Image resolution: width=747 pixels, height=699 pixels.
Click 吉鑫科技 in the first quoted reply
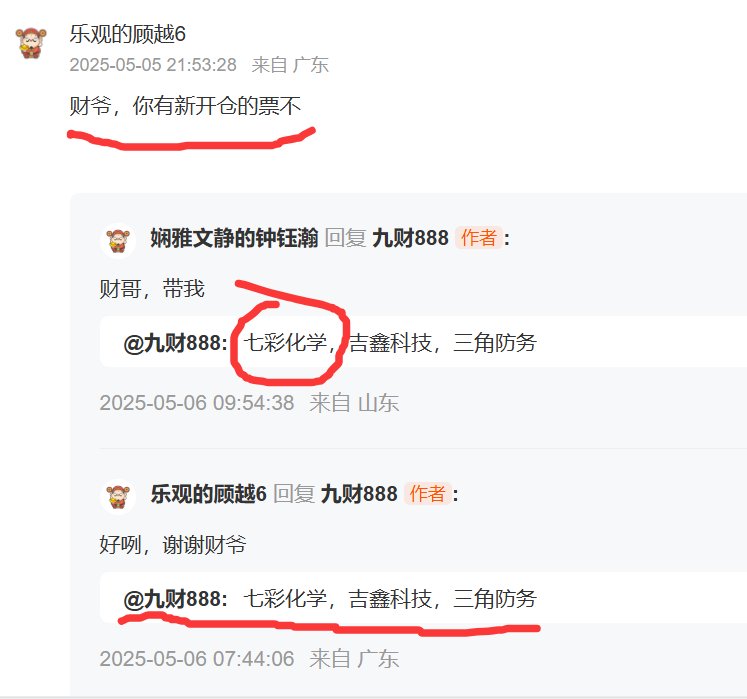(390, 343)
